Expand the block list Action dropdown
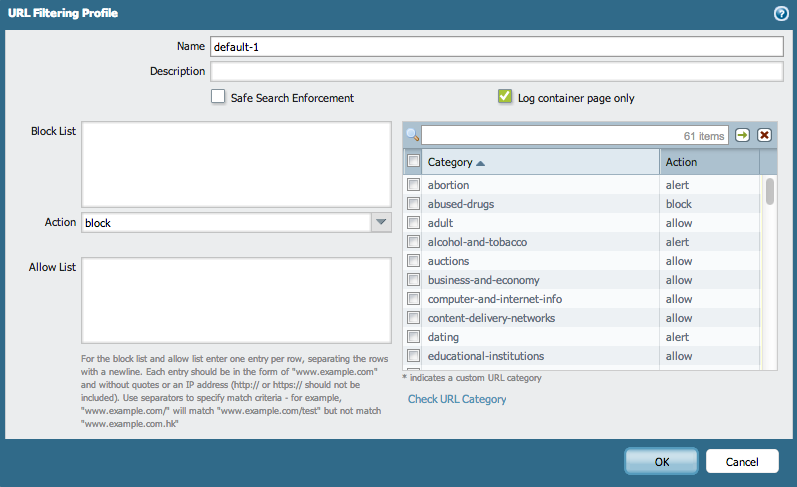Viewport: 797px width, 487px height. [x=381, y=223]
